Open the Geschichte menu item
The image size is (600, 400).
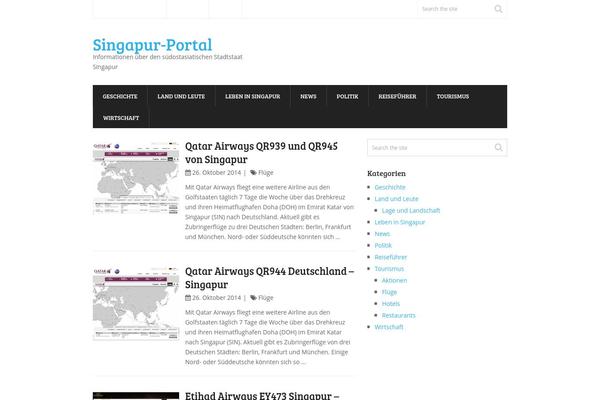point(120,96)
